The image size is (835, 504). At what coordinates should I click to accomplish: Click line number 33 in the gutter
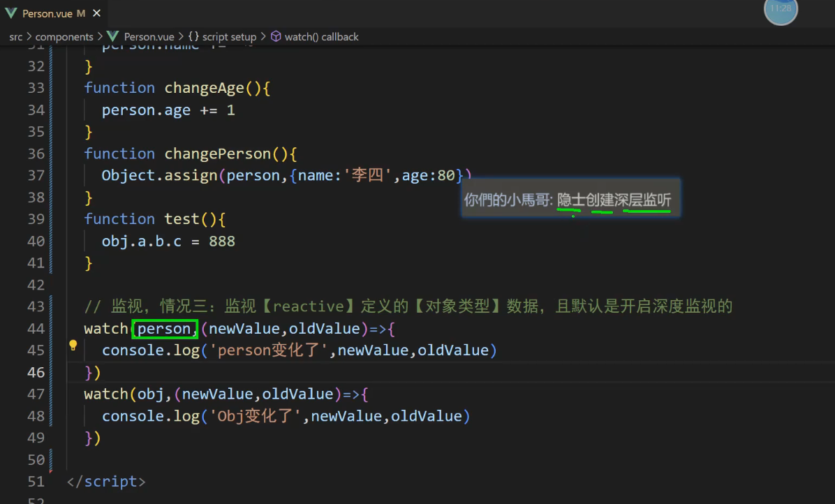click(x=36, y=87)
